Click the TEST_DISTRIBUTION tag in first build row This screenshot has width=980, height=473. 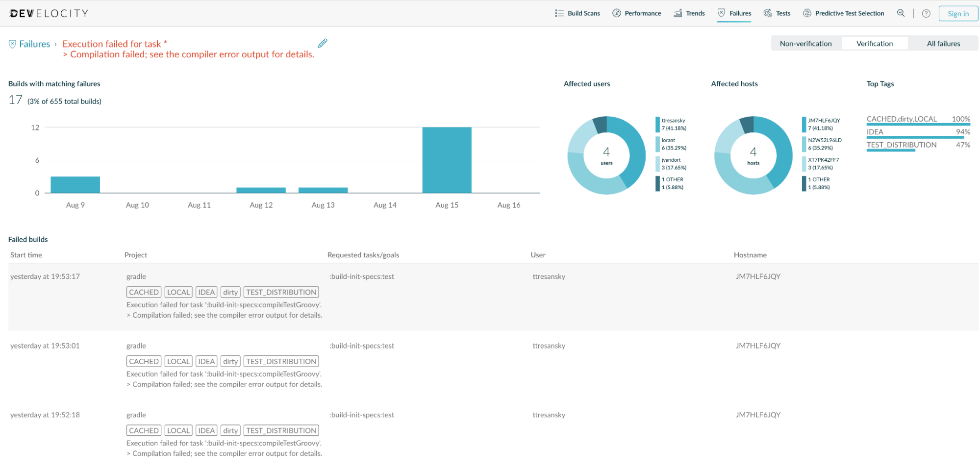point(281,292)
